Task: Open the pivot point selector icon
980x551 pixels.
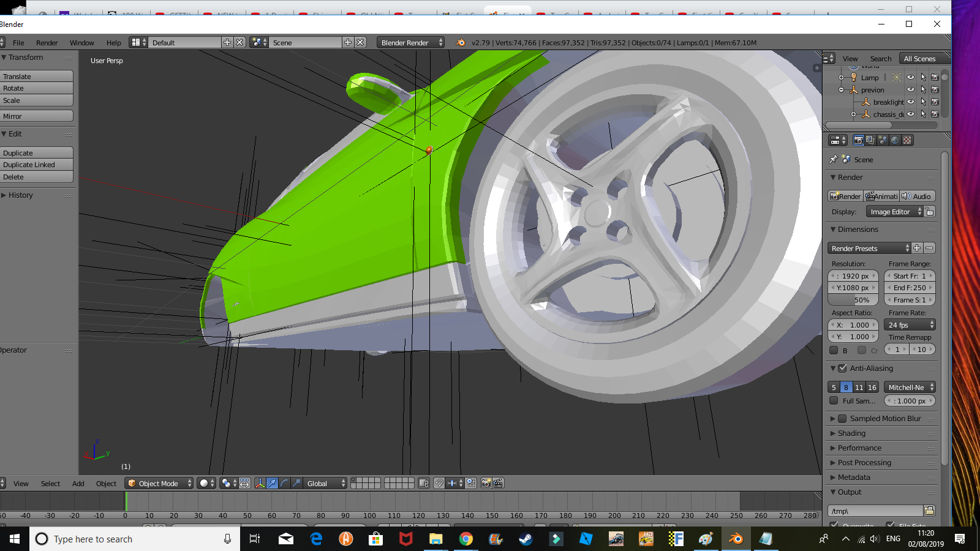Action: (229, 483)
